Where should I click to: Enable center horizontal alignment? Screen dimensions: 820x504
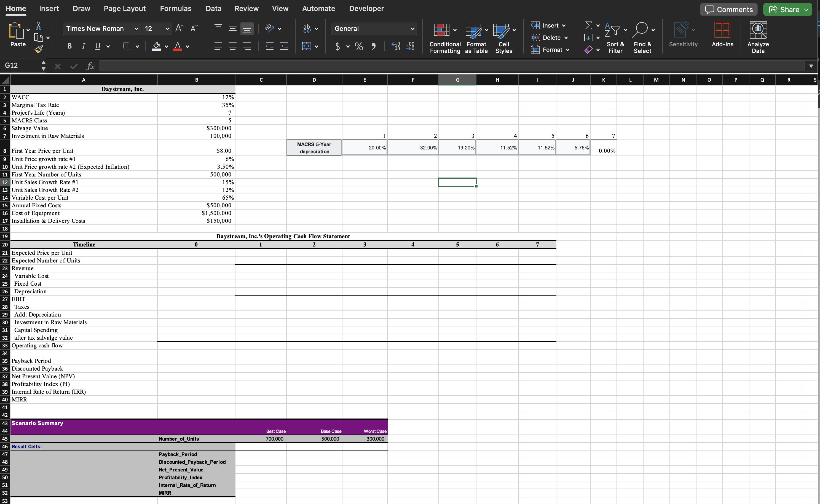233,46
